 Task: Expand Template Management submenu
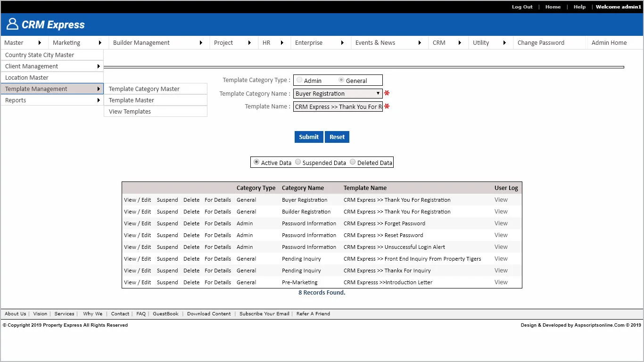[x=52, y=89]
